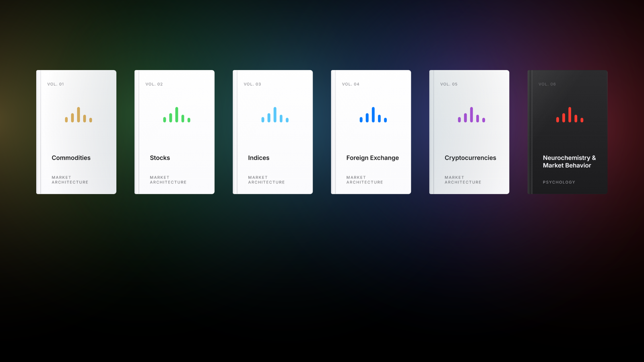Click the VOL. 02 label
Image resolution: width=644 pixels, height=362 pixels.
[154, 84]
